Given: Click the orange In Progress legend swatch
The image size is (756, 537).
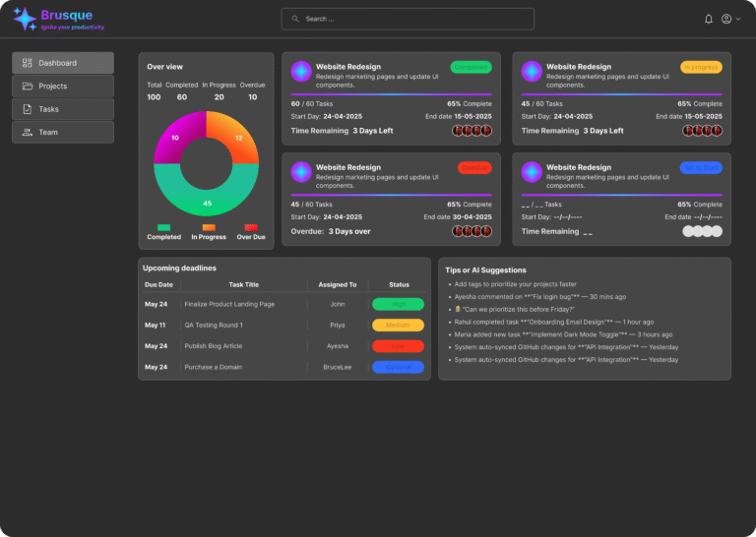Looking at the screenshot, I should pos(209,227).
